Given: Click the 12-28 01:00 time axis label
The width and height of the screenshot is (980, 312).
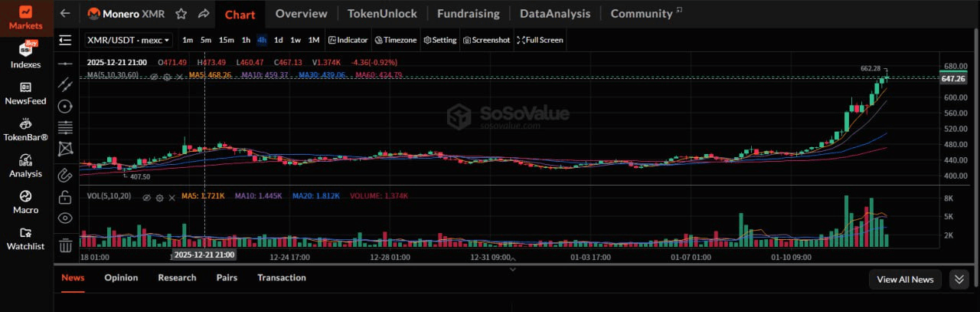Looking at the screenshot, I should point(389,258).
